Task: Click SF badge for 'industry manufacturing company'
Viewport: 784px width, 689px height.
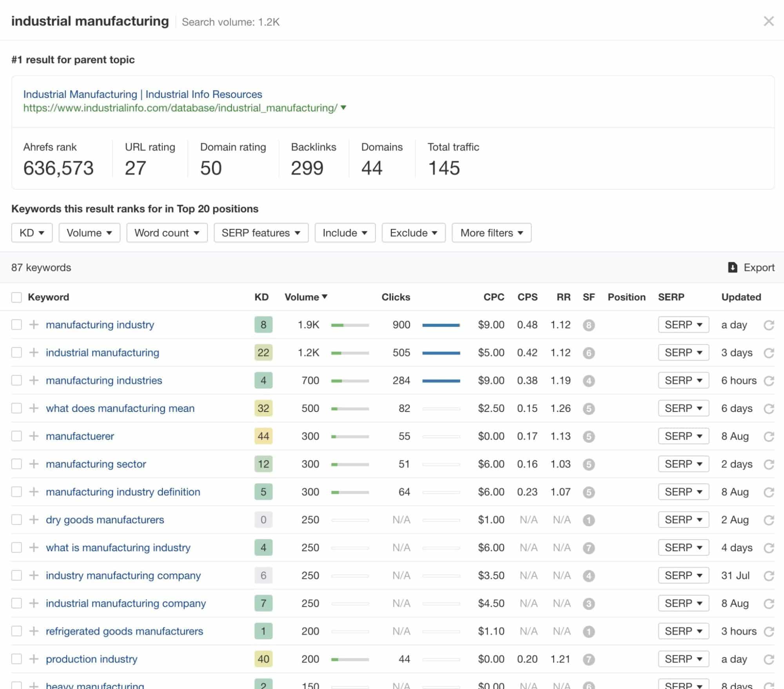Action: [588, 576]
